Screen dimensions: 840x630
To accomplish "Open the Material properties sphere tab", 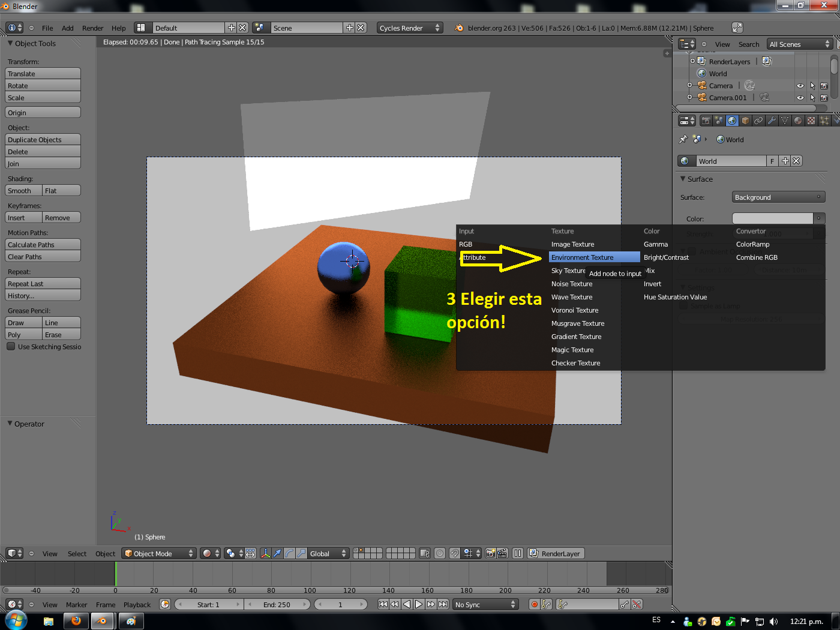I will point(798,121).
